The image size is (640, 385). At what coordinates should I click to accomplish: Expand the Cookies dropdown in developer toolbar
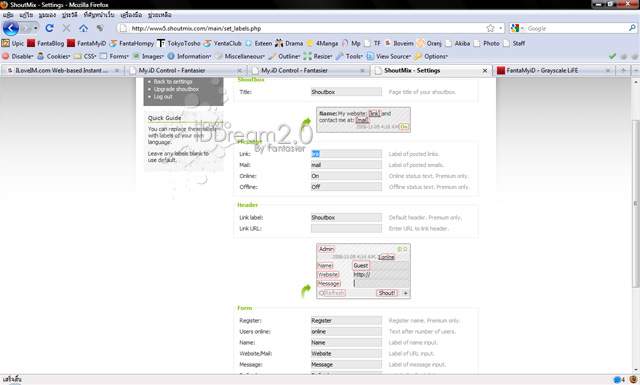pos(53,56)
